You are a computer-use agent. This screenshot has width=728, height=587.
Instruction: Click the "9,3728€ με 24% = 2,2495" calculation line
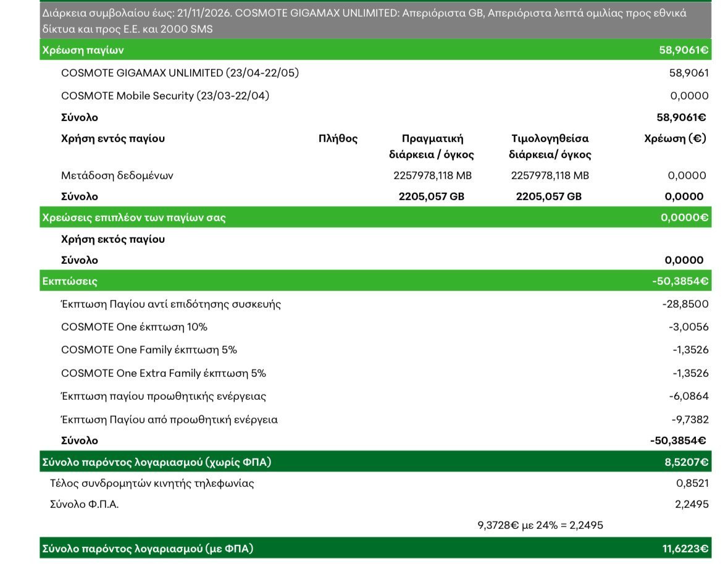tap(540, 525)
